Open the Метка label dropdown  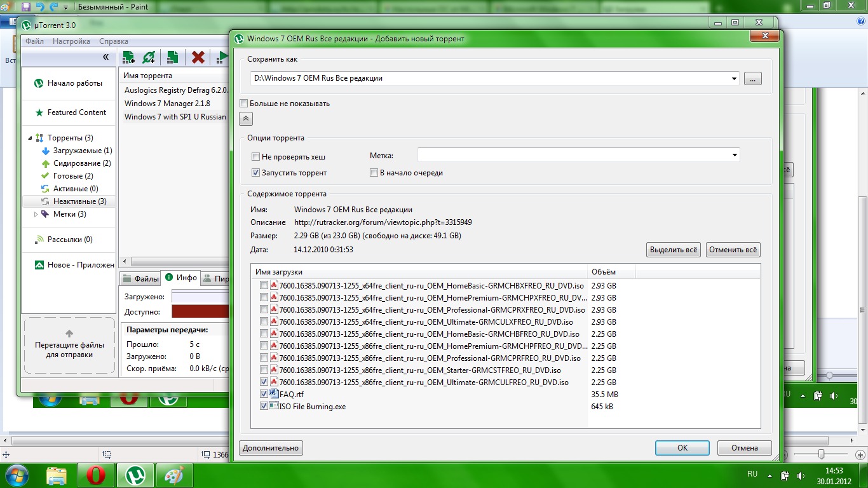click(735, 155)
